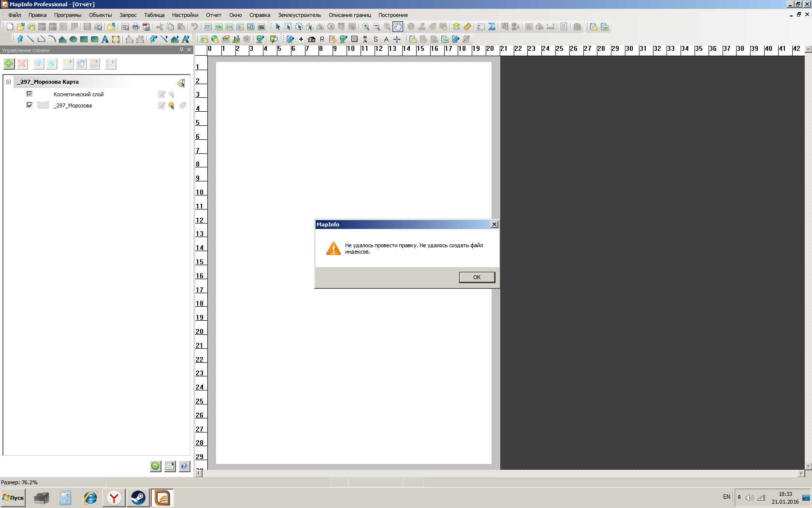This screenshot has width=812, height=508.
Task: Select the Arc drawing tool
Action: 52,39
